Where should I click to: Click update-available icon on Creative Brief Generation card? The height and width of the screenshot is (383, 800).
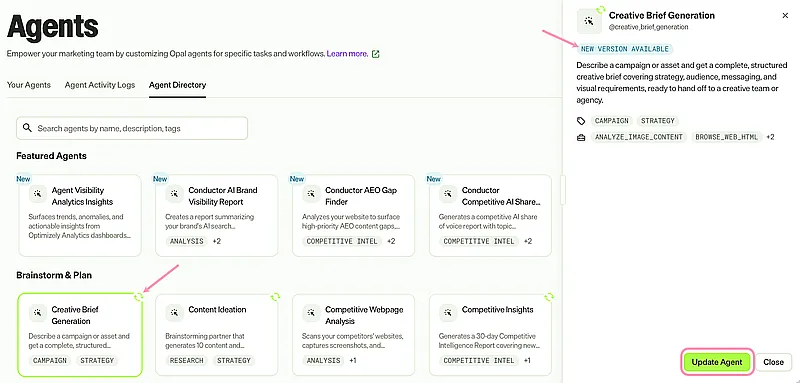click(138, 297)
